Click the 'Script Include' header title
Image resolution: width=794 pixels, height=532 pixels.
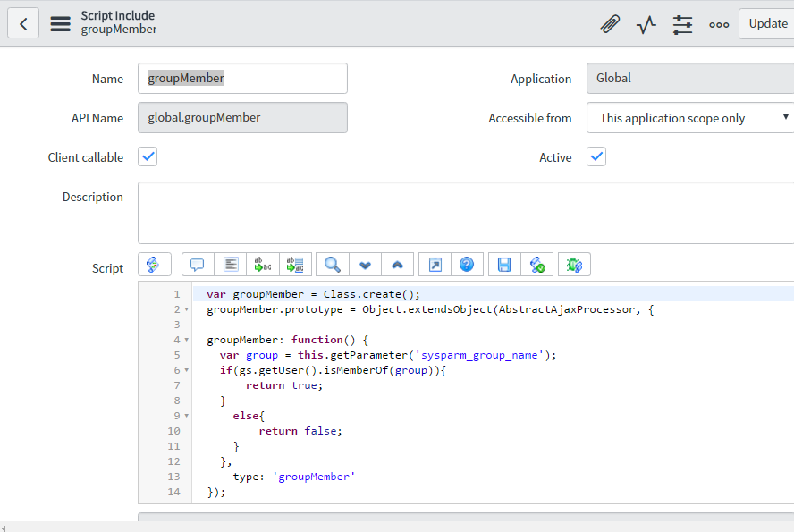[x=118, y=16]
